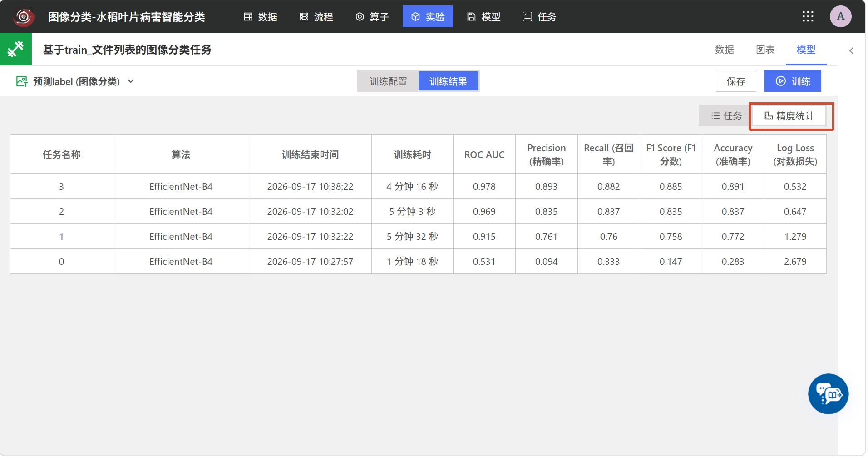The width and height of the screenshot is (868, 458).
Task: Open the chat assistant help bubble
Action: (829, 394)
